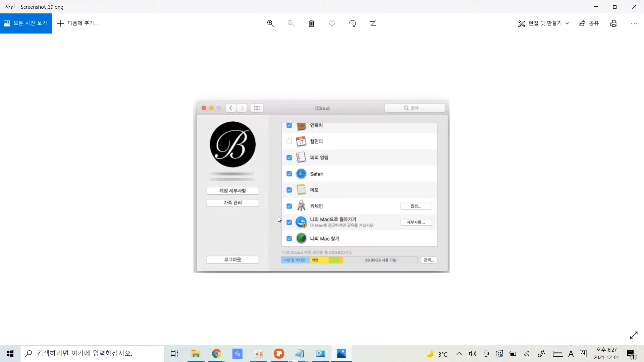
Task: Open the Wi-Fi network tray icon
Action: point(527,354)
